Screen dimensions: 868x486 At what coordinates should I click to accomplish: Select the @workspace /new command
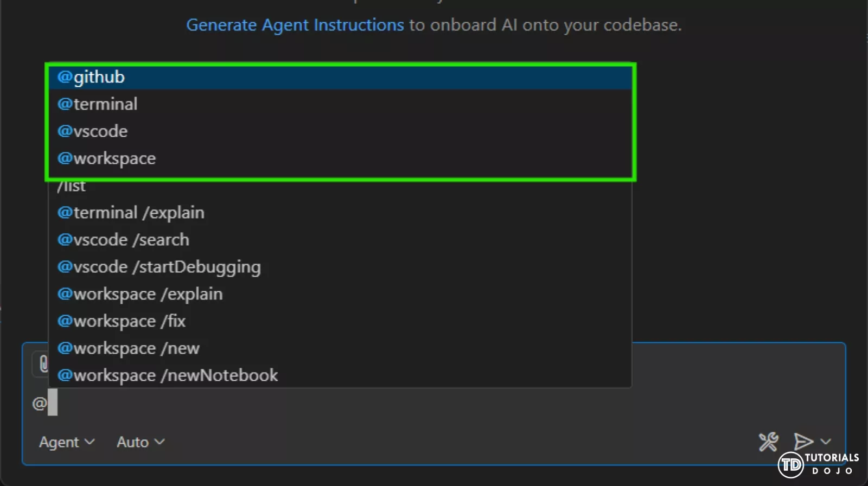pos(129,348)
